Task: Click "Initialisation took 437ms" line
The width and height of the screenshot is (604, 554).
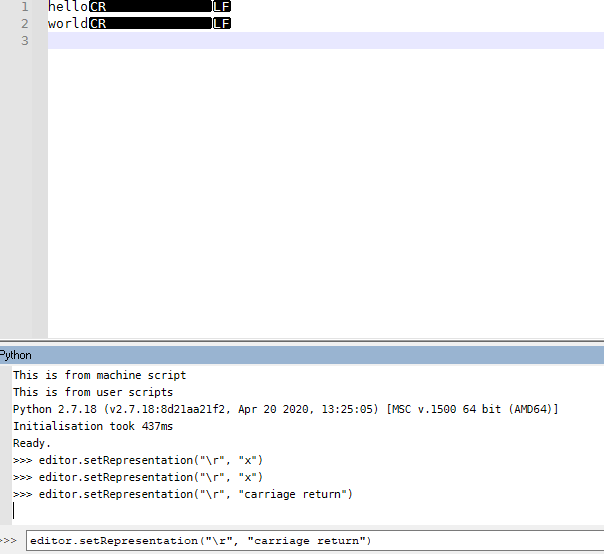Action: (x=93, y=426)
